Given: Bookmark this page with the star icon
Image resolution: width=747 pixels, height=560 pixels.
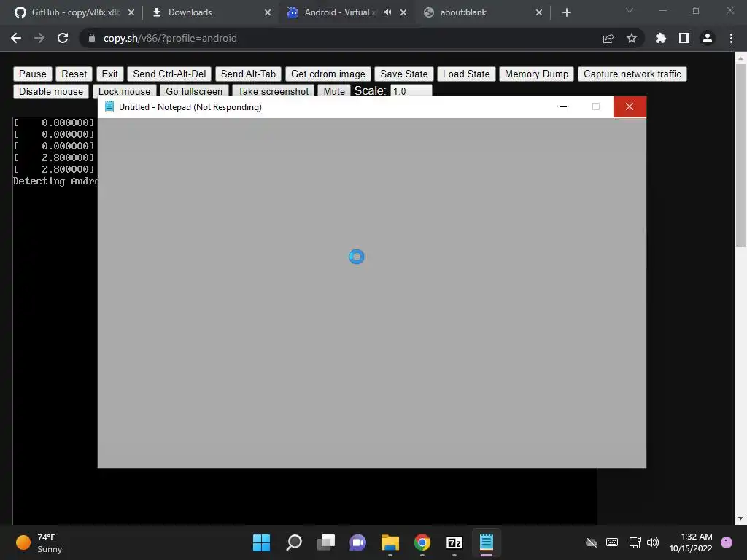Looking at the screenshot, I should click(632, 38).
